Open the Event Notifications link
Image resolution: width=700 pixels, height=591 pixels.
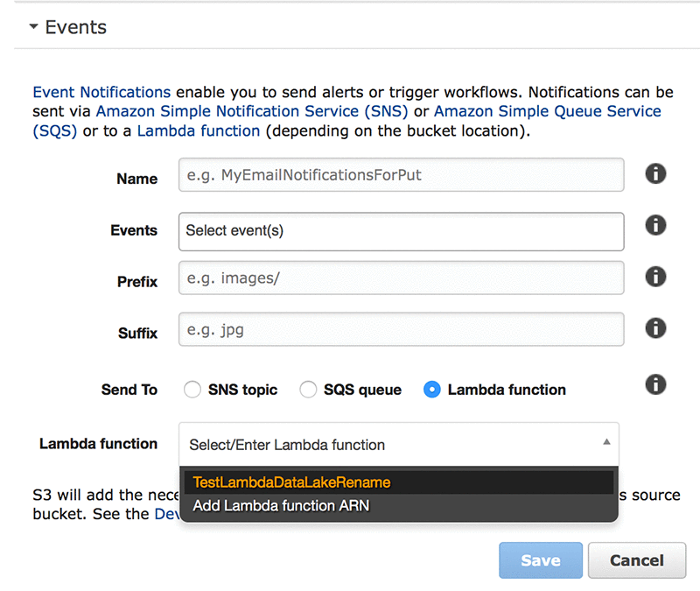click(101, 92)
